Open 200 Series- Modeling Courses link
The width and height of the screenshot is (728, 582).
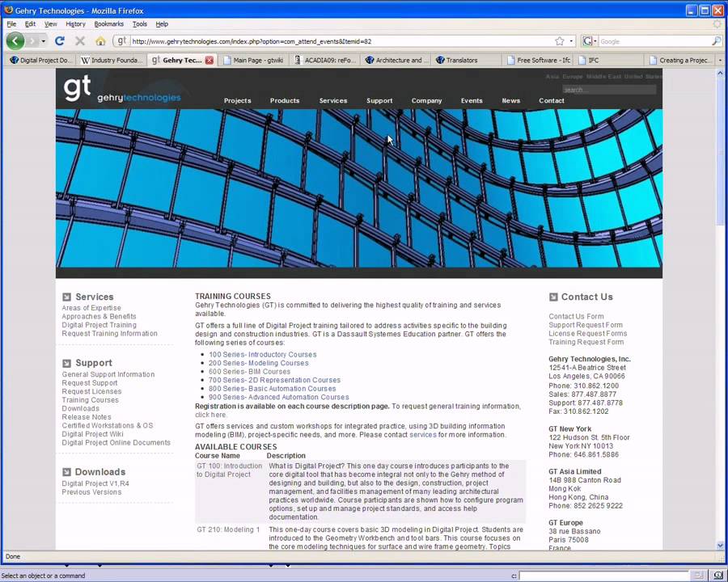[x=258, y=363]
